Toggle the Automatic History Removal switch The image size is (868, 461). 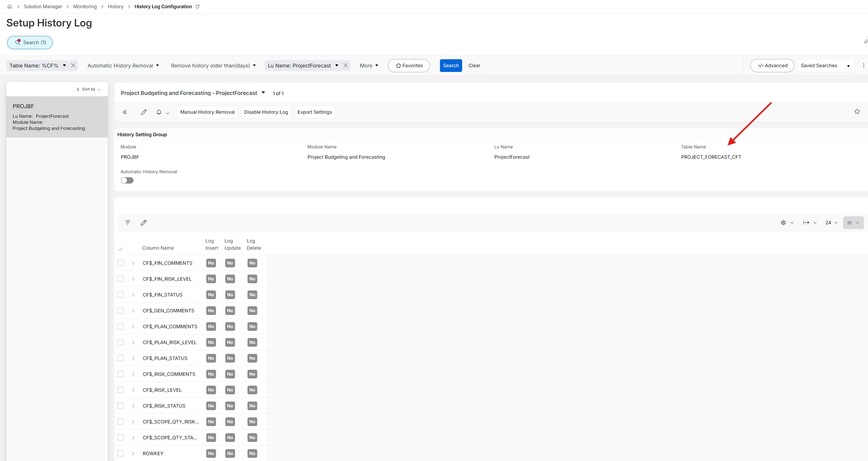click(127, 180)
